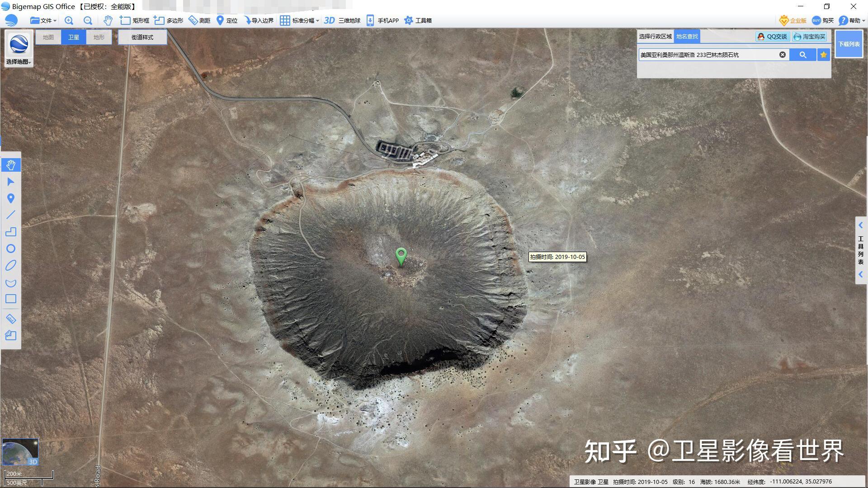This screenshot has height=488, width=868.
Task: Open the 标准分幅 standard sheet dropdown
Action: pos(299,20)
